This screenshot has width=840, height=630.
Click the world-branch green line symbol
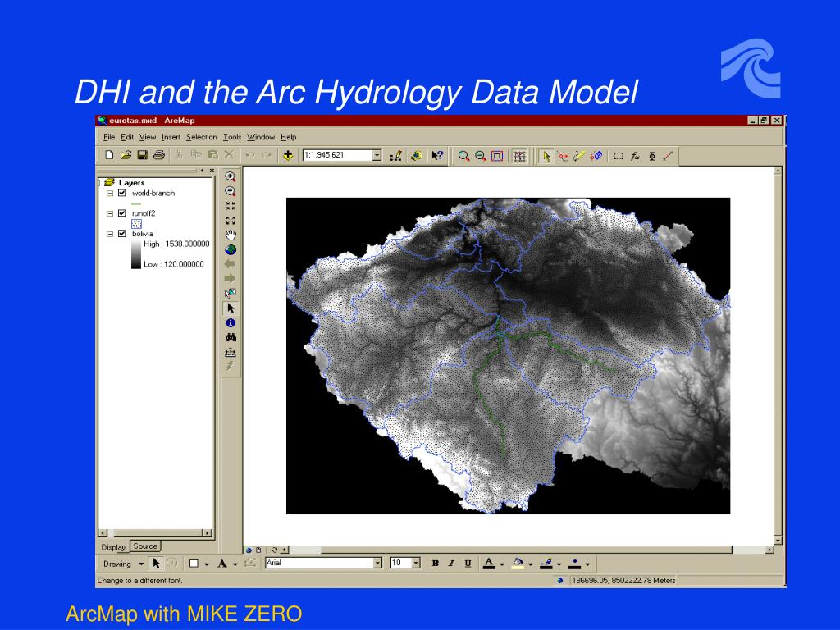tap(136, 203)
